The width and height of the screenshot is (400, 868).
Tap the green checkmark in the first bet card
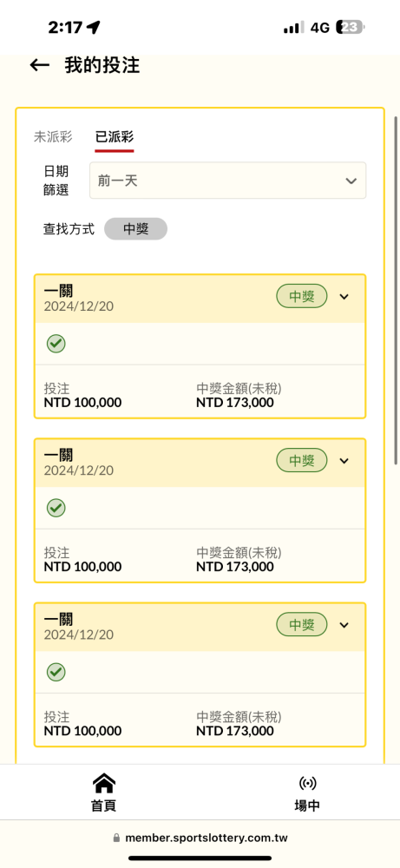56,344
